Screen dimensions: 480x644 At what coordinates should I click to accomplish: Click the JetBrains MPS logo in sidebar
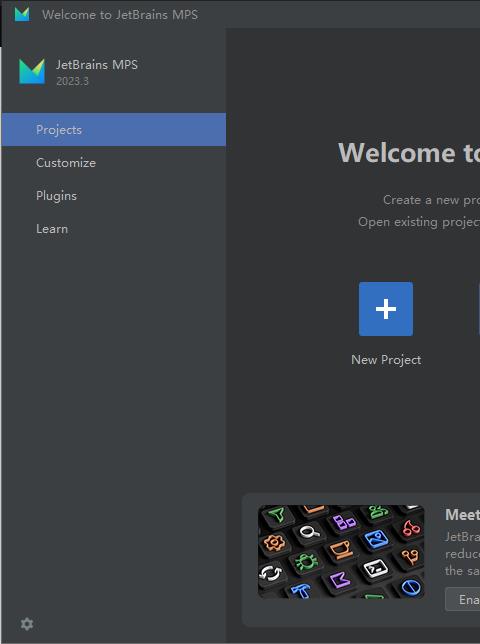pos(32,71)
